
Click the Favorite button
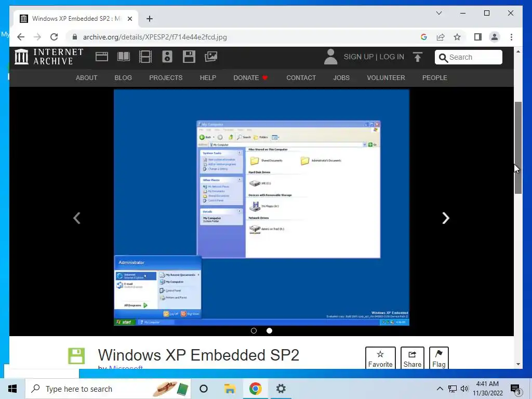[x=380, y=358]
